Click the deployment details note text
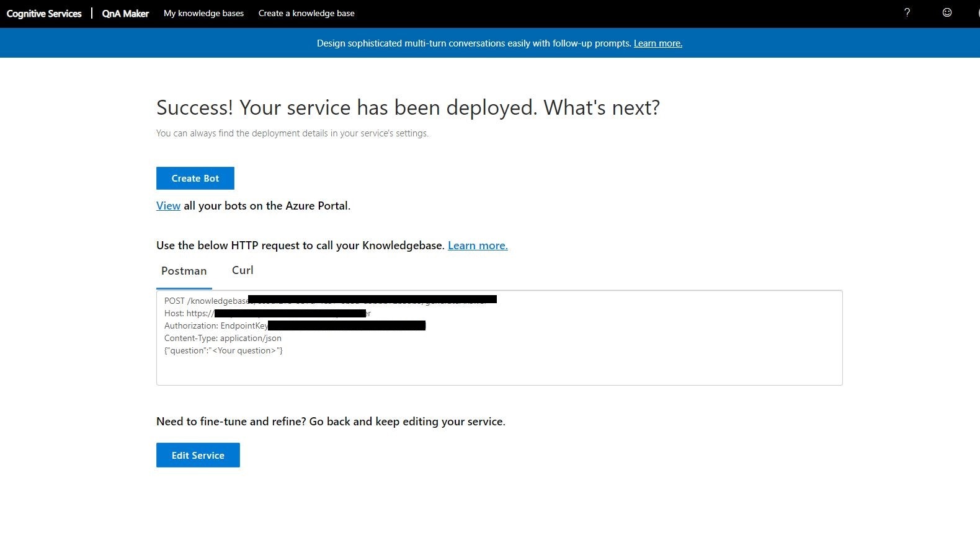The image size is (980, 540). [292, 133]
